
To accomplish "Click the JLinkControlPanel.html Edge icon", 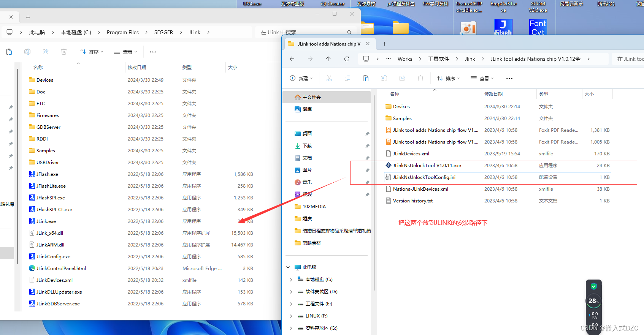I will [x=32, y=268].
